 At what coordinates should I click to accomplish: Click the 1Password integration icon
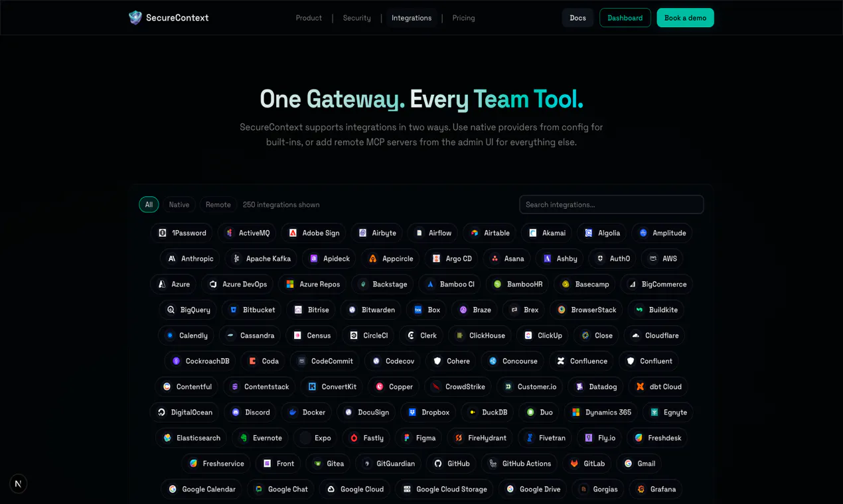(163, 233)
